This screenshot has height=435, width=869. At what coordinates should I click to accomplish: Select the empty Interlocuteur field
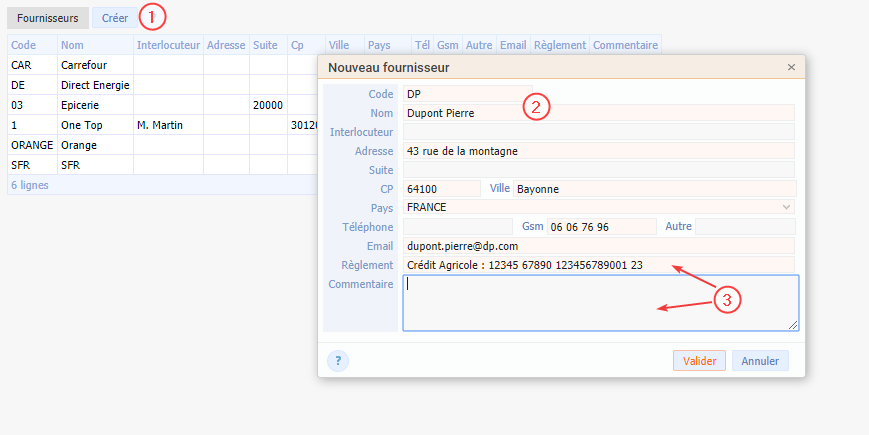coord(598,132)
